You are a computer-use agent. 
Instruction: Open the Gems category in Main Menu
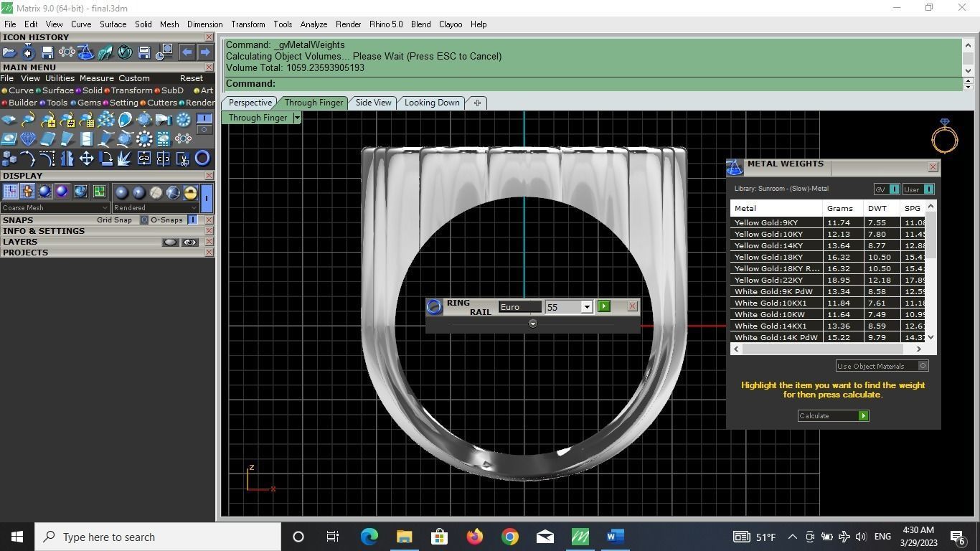click(86, 103)
